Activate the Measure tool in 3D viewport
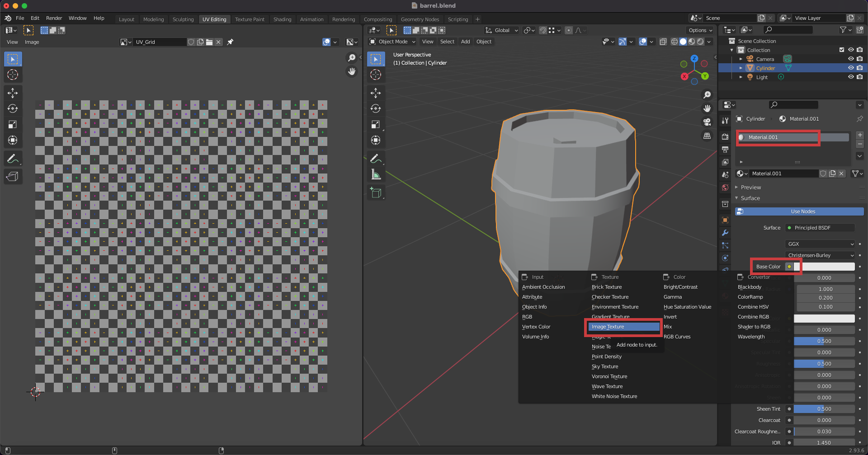The height and width of the screenshot is (455, 868). click(x=375, y=174)
